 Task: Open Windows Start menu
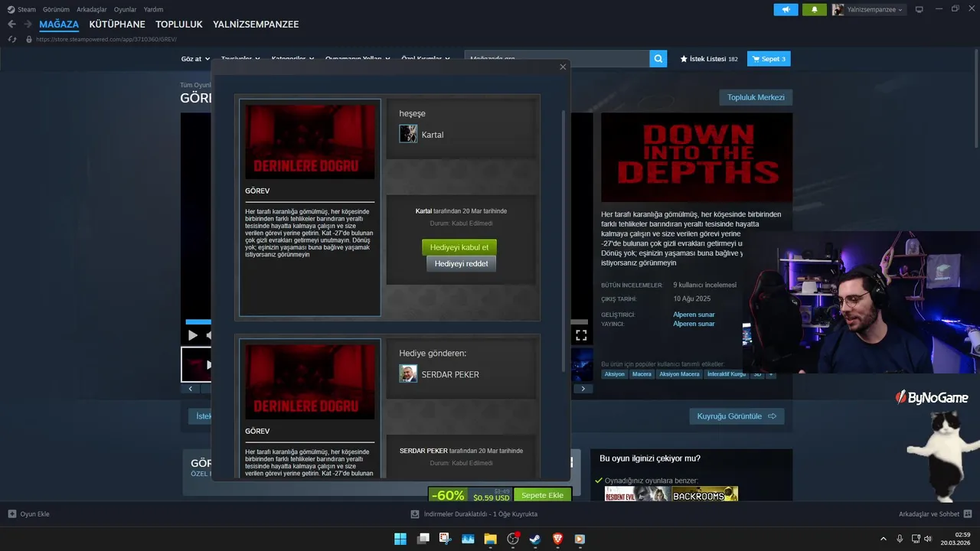coord(400,539)
